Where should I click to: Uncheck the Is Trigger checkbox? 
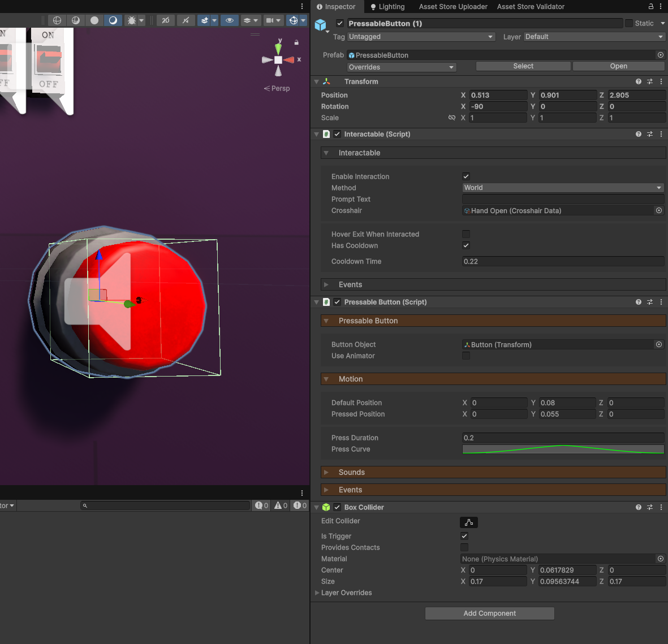coord(464,536)
